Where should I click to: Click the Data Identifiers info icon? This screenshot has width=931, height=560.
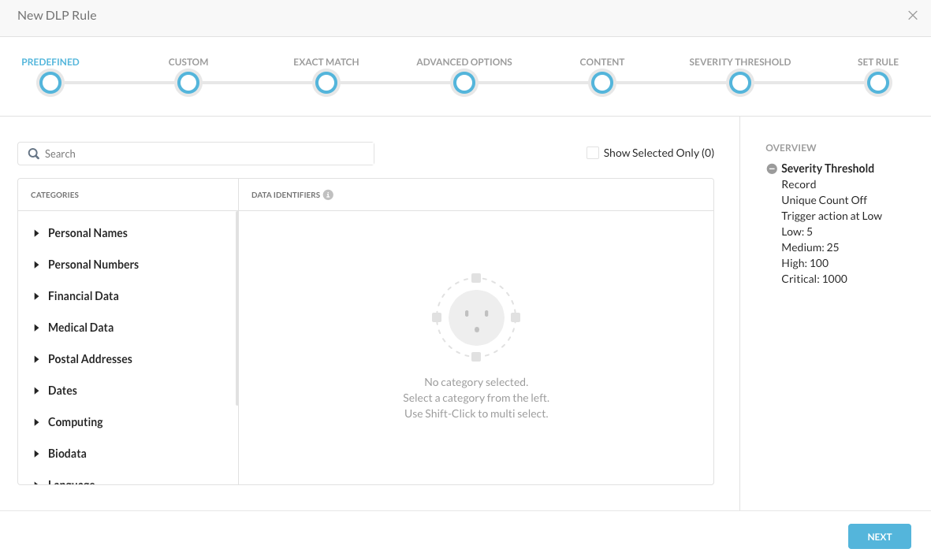click(x=328, y=195)
